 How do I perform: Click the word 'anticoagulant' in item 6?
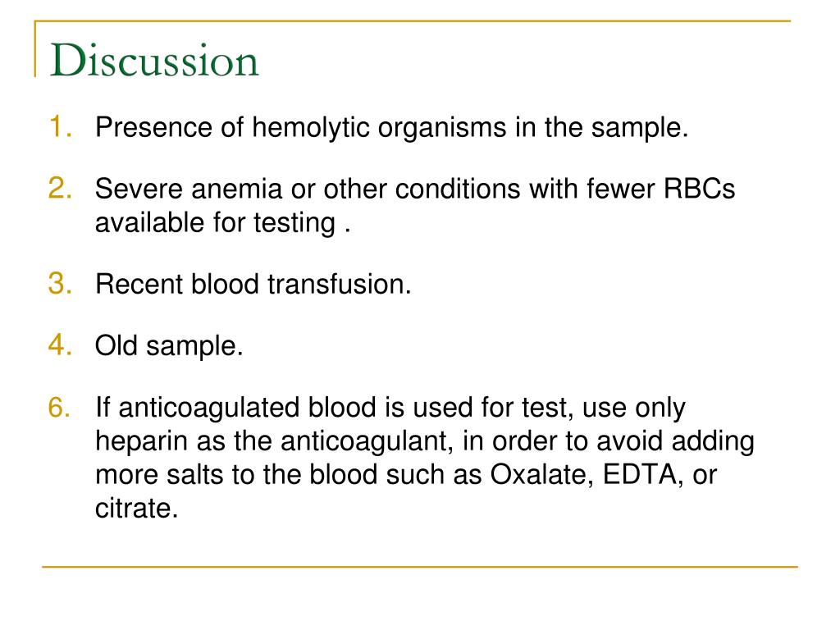[x=363, y=442]
